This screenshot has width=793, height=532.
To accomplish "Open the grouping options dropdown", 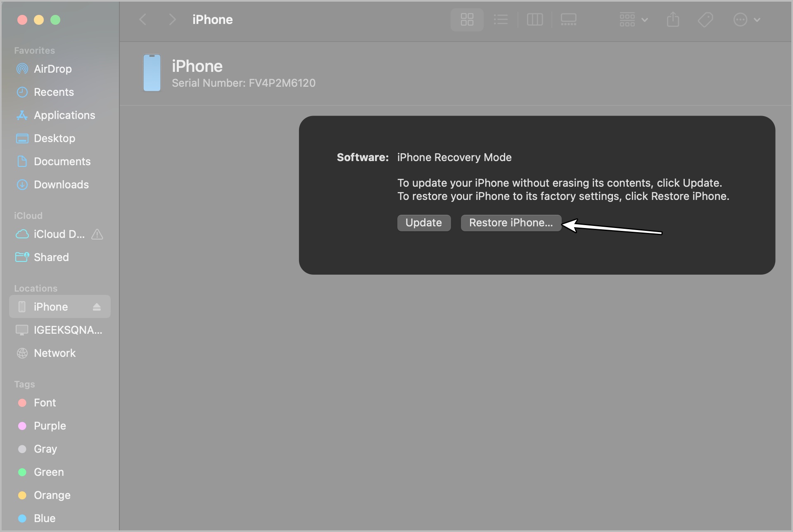I will [x=632, y=19].
